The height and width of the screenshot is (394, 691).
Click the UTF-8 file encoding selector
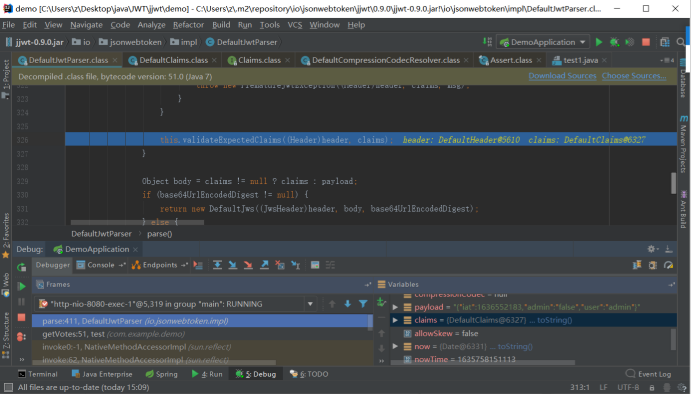[x=628, y=387]
